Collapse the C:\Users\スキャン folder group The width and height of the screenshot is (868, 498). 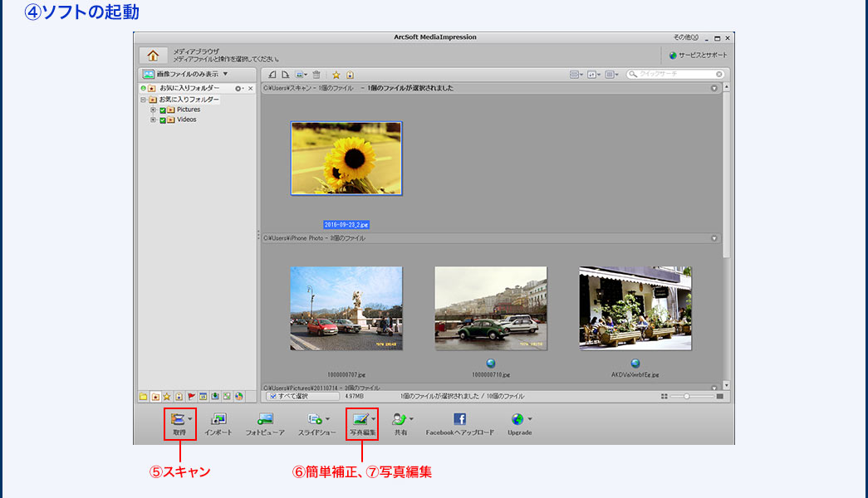click(714, 89)
